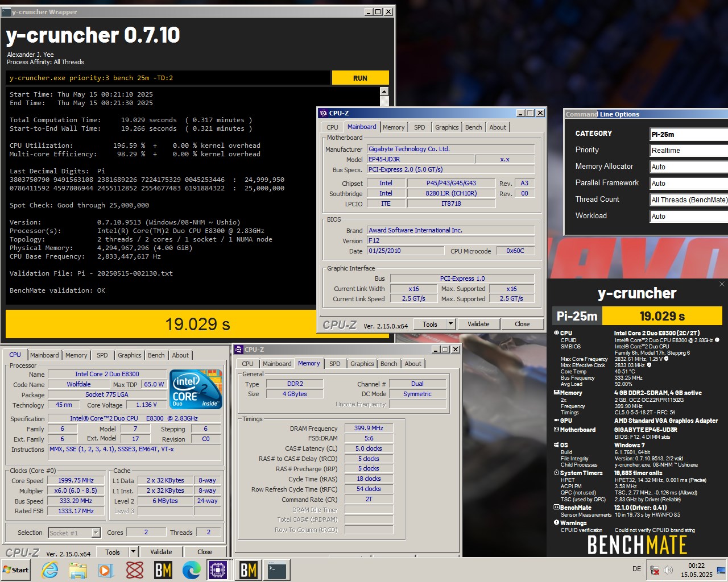Switch to CPU-Z purple chip taskbar icon
728x582 pixels.
(x=218, y=569)
